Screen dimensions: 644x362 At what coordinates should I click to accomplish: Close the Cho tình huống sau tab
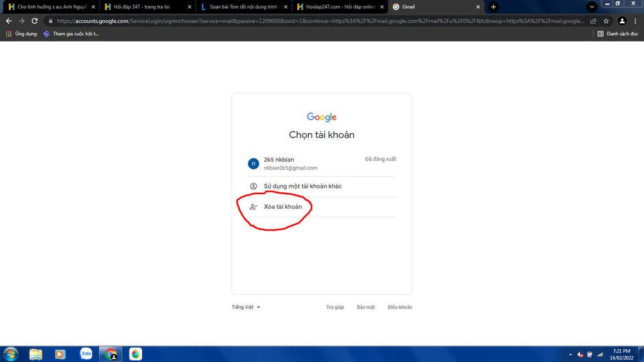[x=93, y=7]
